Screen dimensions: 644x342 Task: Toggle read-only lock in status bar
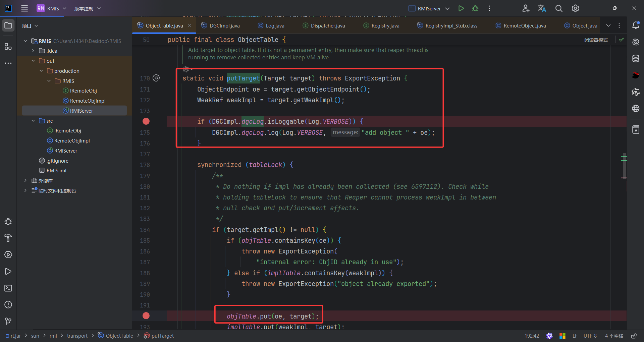(x=634, y=336)
